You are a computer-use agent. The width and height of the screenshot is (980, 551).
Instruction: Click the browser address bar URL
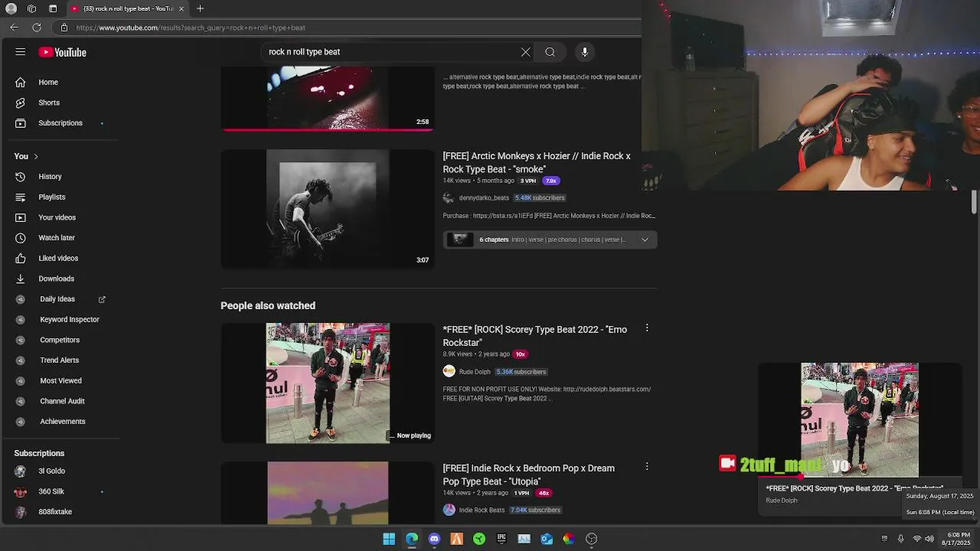coord(191,28)
